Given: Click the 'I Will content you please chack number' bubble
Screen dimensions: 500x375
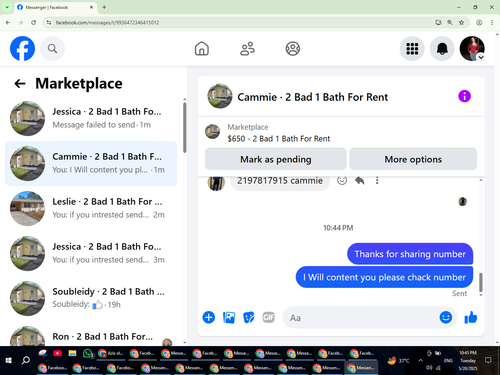Looking at the screenshot, I should coord(384,277).
